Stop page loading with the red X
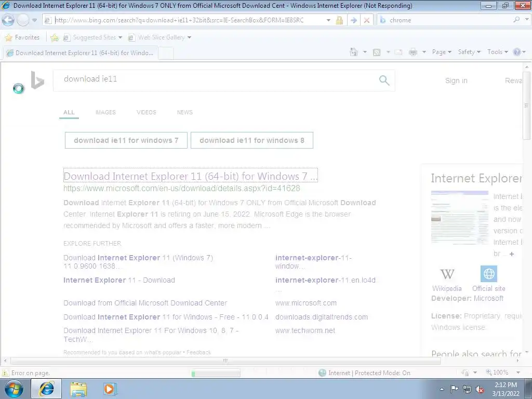 367,20
